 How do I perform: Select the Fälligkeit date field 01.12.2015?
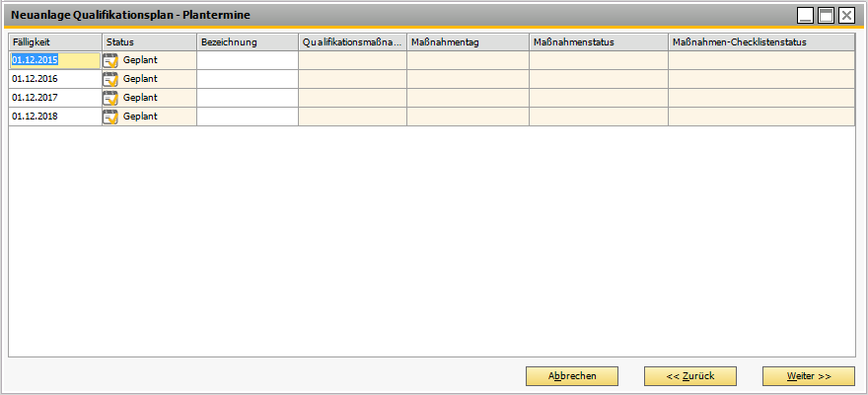point(54,60)
